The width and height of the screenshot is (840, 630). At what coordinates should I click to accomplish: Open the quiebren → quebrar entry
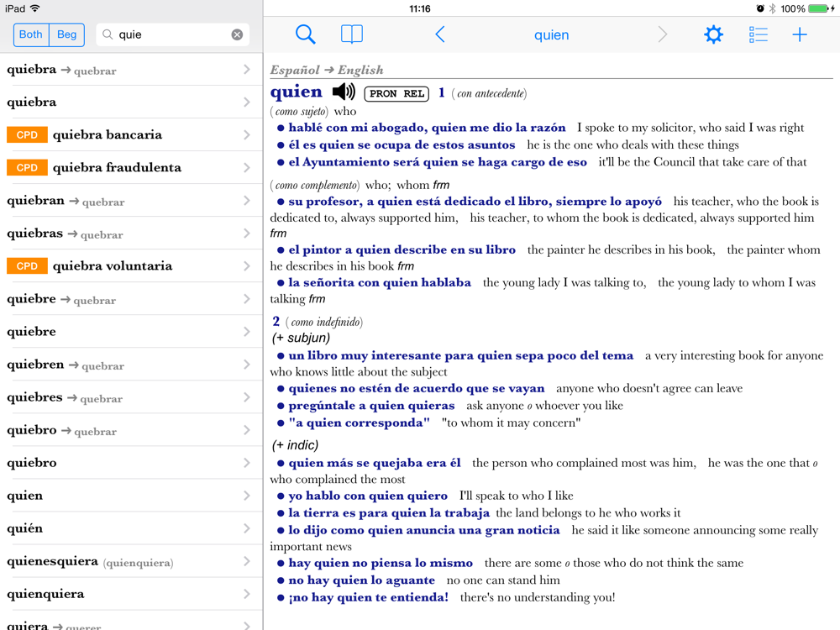tap(131, 365)
